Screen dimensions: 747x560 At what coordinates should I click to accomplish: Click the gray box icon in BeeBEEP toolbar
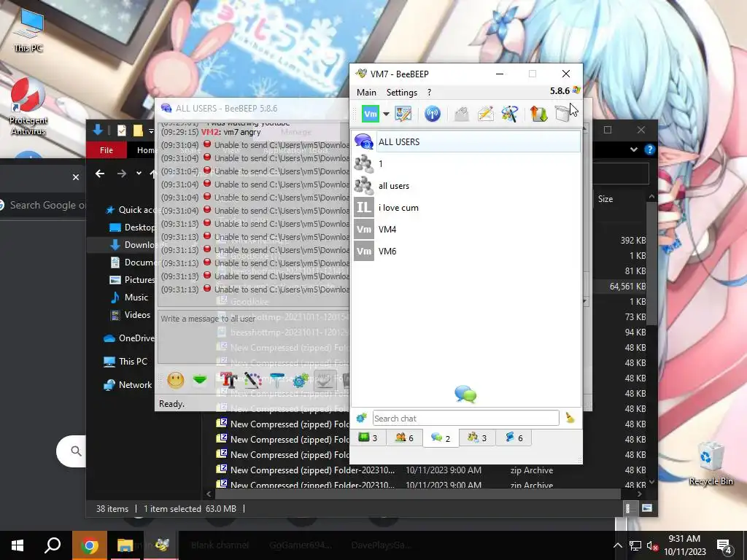[562, 114]
